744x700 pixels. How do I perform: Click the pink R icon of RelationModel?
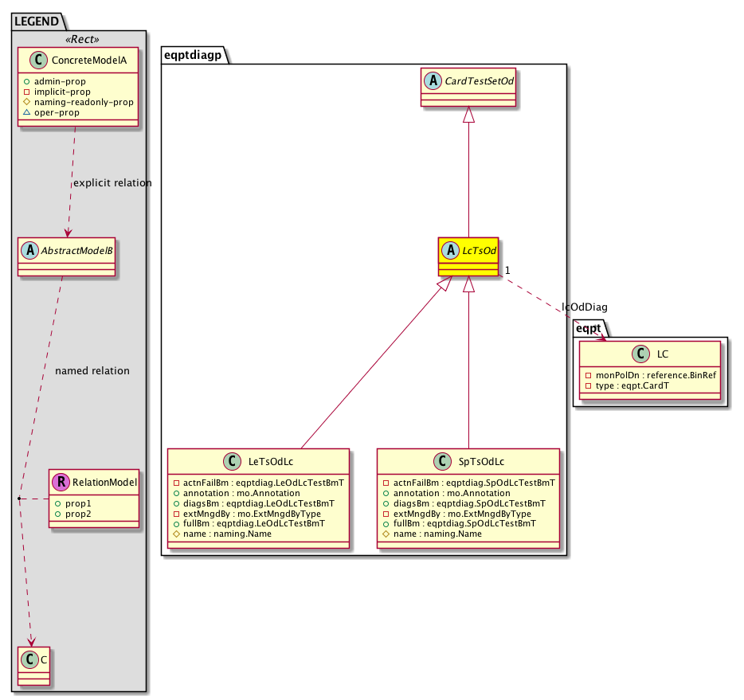[61, 482]
